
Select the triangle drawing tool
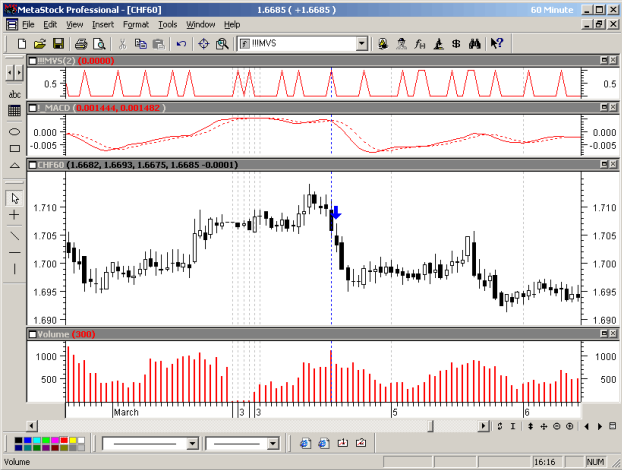click(x=15, y=165)
